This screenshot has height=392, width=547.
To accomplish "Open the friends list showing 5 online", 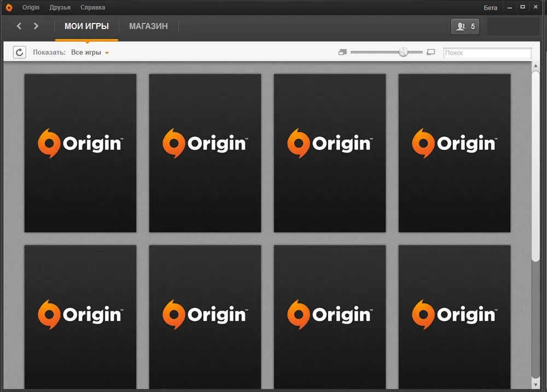I will (465, 26).
